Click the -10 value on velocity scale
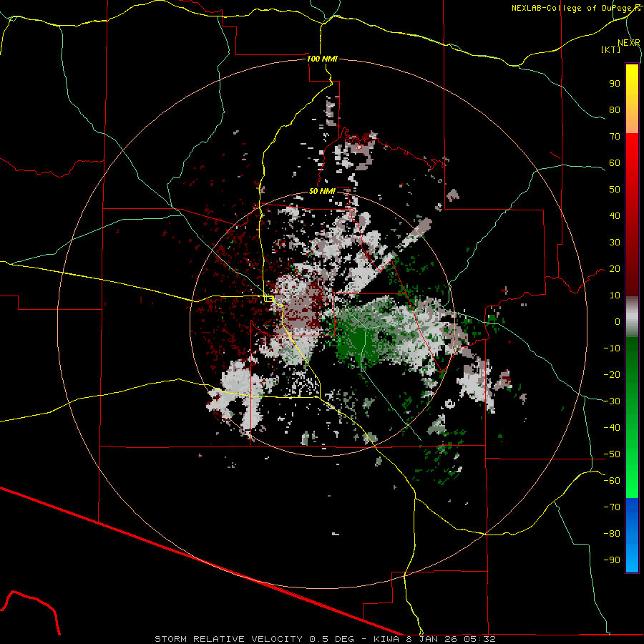This screenshot has width=644, height=644. [x=612, y=348]
